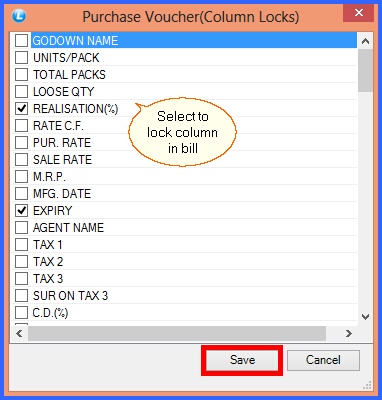Image resolution: width=382 pixels, height=400 pixels.
Task: Click the blue app logo in title bar
Action: tap(19, 16)
